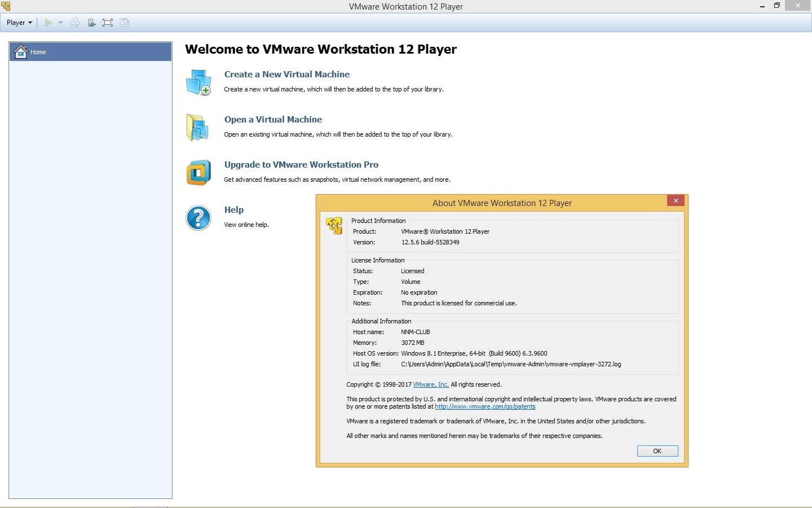
Task: Click the Home house icon in sidebar
Action: 21,51
